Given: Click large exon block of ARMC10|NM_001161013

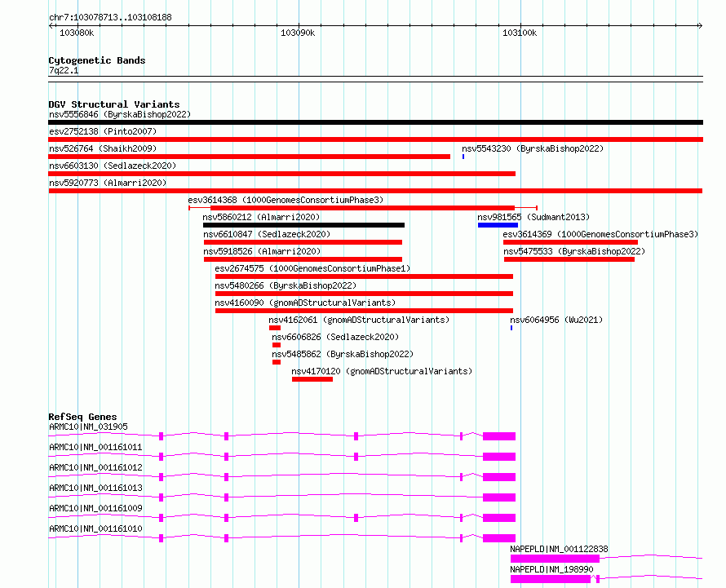Looking at the screenshot, I should [x=499, y=497].
